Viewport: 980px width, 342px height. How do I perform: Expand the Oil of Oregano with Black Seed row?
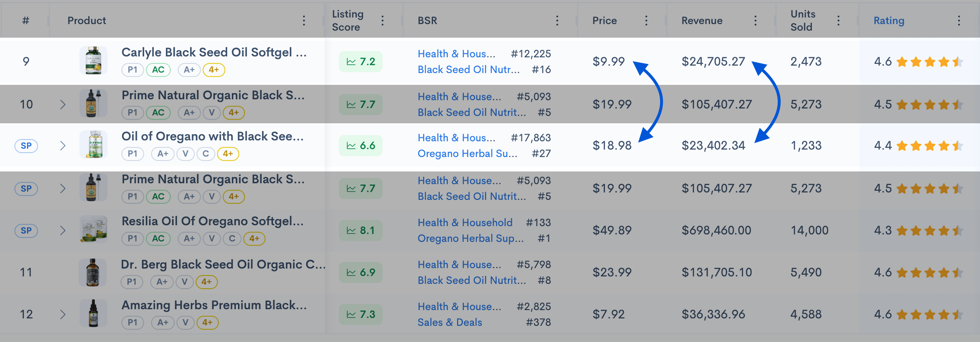(x=63, y=145)
